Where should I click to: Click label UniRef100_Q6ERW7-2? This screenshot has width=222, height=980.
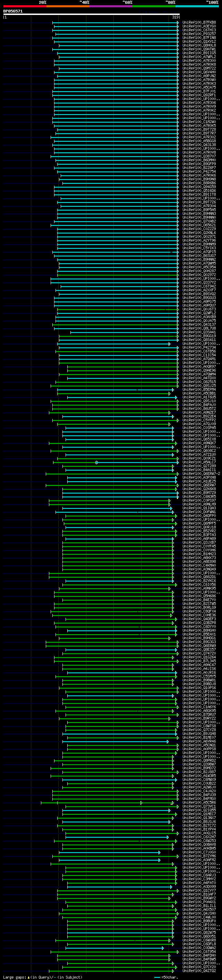202,473
